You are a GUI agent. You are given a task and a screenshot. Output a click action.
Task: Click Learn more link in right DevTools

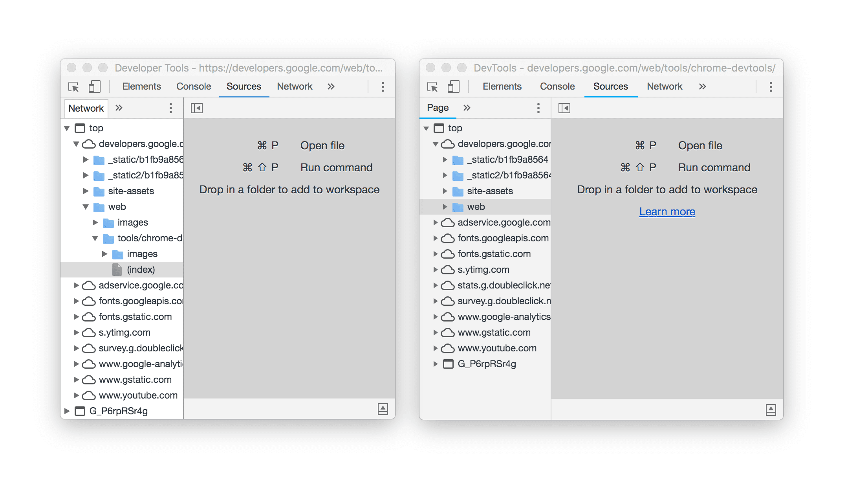(667, 211)
